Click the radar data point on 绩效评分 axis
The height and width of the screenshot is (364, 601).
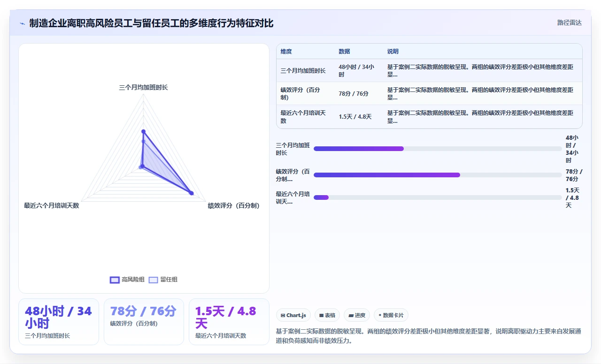(191, 193)
